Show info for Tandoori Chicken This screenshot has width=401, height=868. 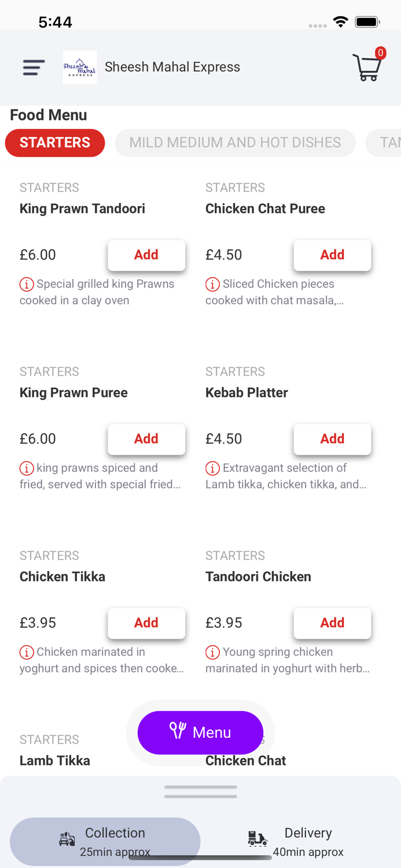(x=212, y=652)
